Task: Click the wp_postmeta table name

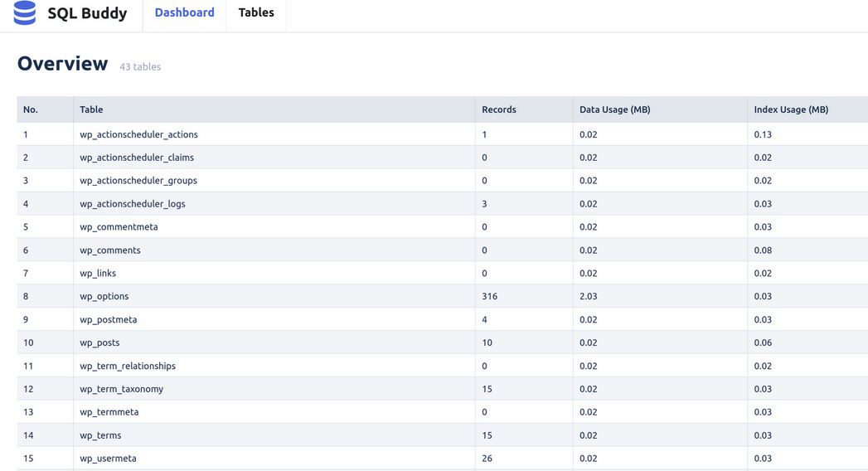Action: click(108, 319)
